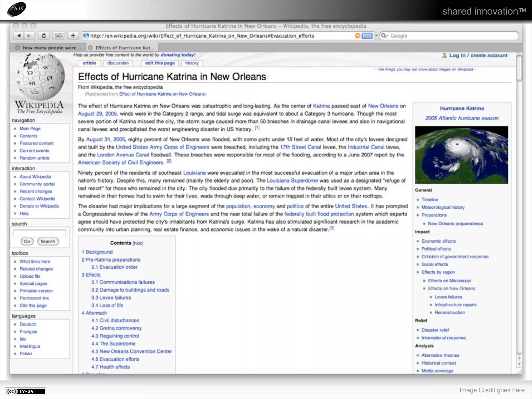The width and height of the screenshot is (532, 399).
Task: Open 'Effects on Mississippi' link
Action: 449,281
